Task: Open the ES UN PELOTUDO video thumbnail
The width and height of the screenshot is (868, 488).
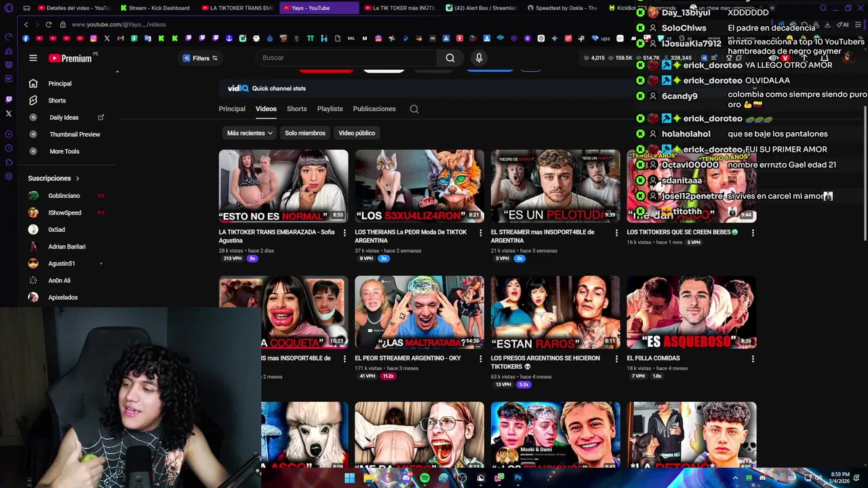Action: click(x=555, y=186)
